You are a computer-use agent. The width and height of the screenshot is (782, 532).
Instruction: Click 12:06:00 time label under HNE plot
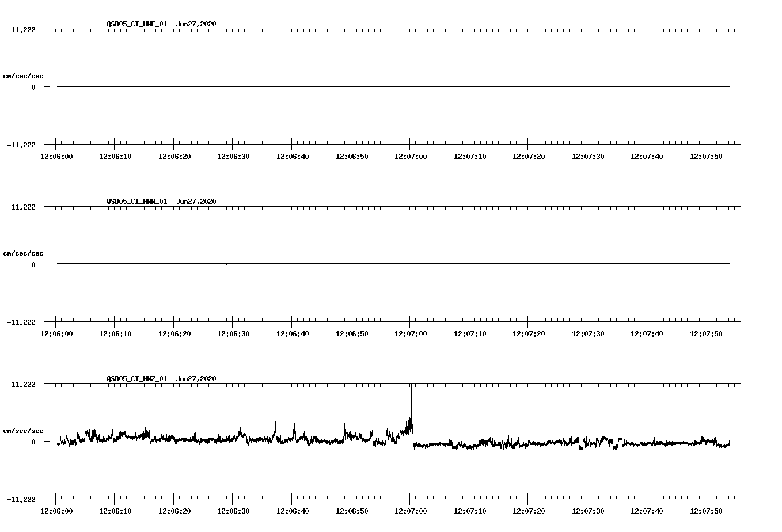tap(55, 157)
